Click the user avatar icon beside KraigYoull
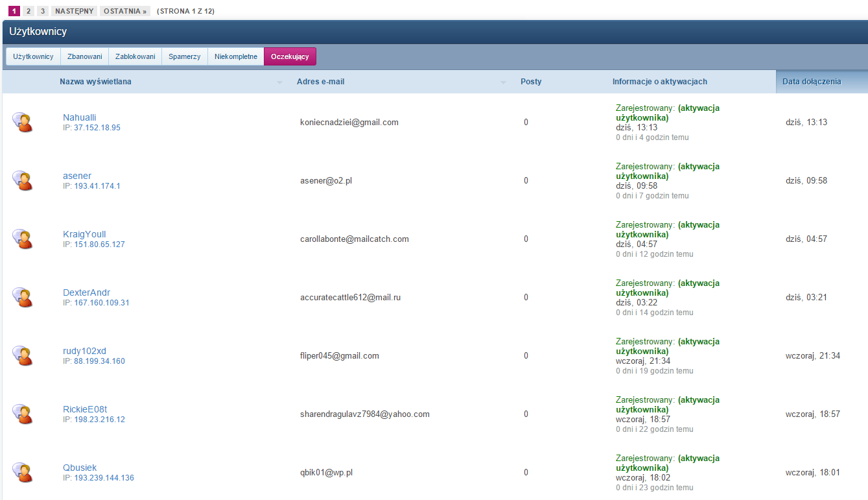This screenshot has height=500, width=868. tap(22, 239)
